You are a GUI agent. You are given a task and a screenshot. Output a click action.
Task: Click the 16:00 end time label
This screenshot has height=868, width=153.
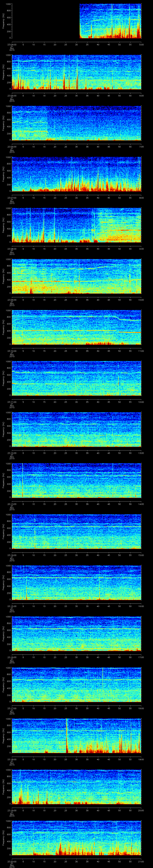coord(141,606)
